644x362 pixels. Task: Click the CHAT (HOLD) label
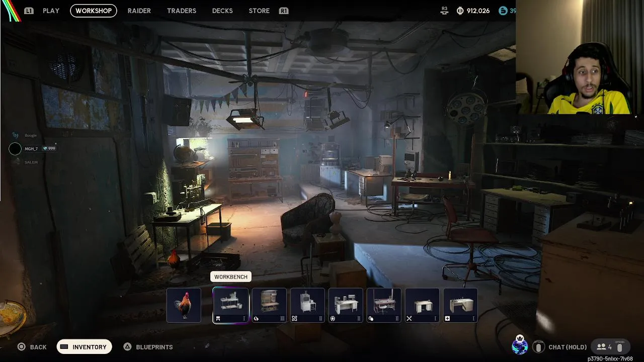click(568, 347)
